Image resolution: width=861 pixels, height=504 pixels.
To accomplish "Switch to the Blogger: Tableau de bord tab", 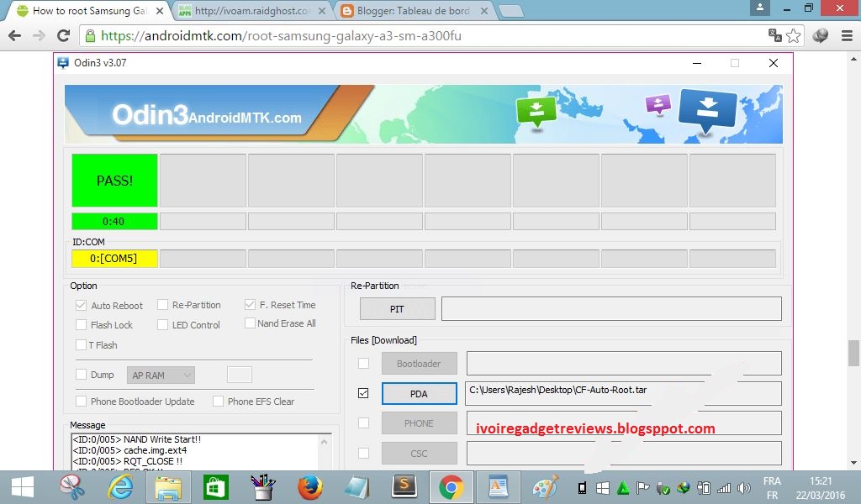I will (413, 10).
